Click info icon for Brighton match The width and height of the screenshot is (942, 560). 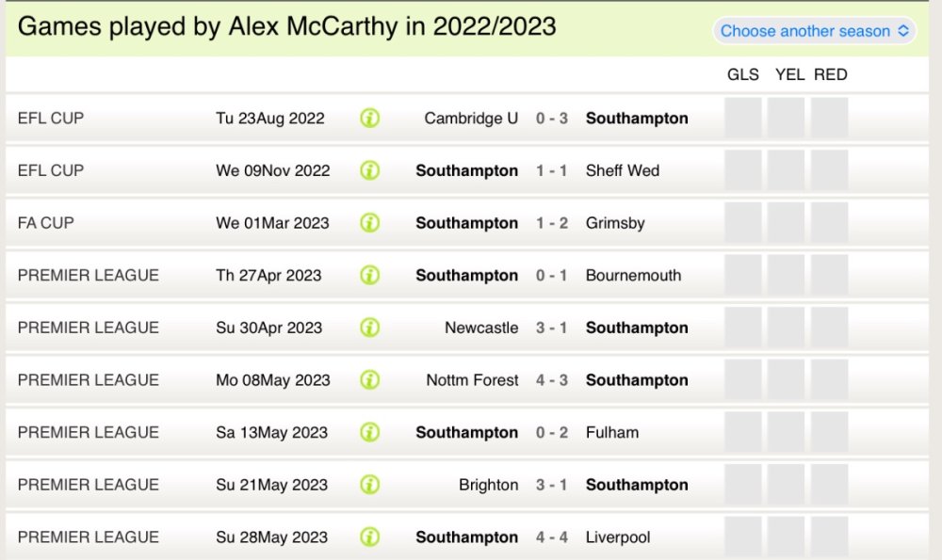370,485
